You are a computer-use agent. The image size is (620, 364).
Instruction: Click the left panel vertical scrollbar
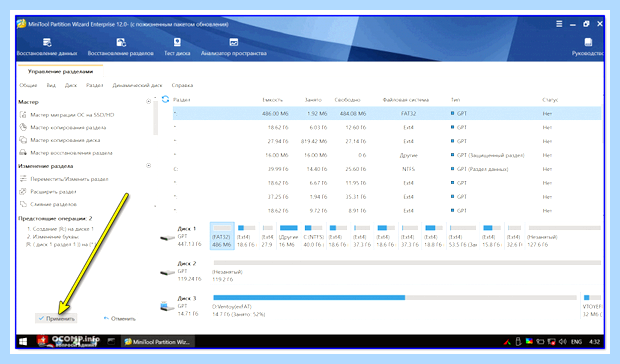point(155,117)
